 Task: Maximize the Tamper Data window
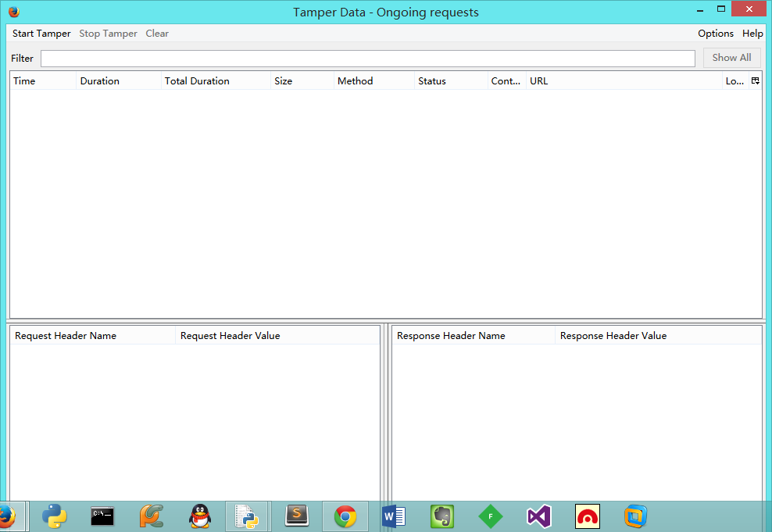(721, 9)
